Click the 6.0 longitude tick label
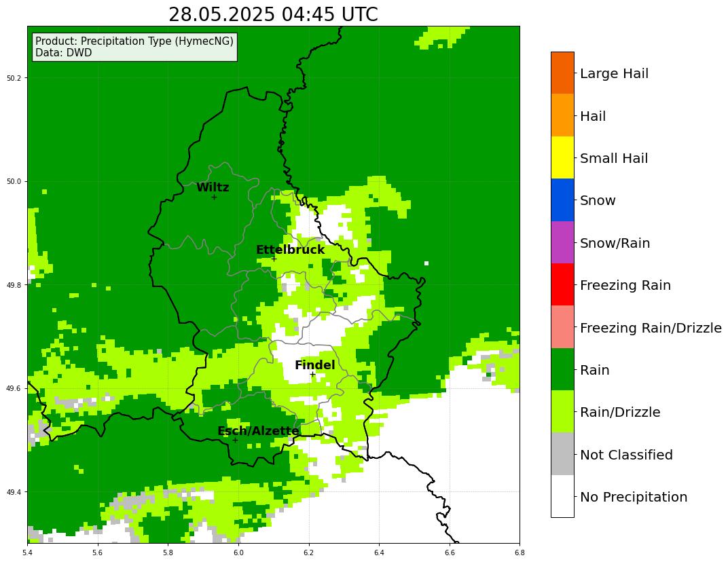This screenshot has height=562, width=728. [238, 552]
